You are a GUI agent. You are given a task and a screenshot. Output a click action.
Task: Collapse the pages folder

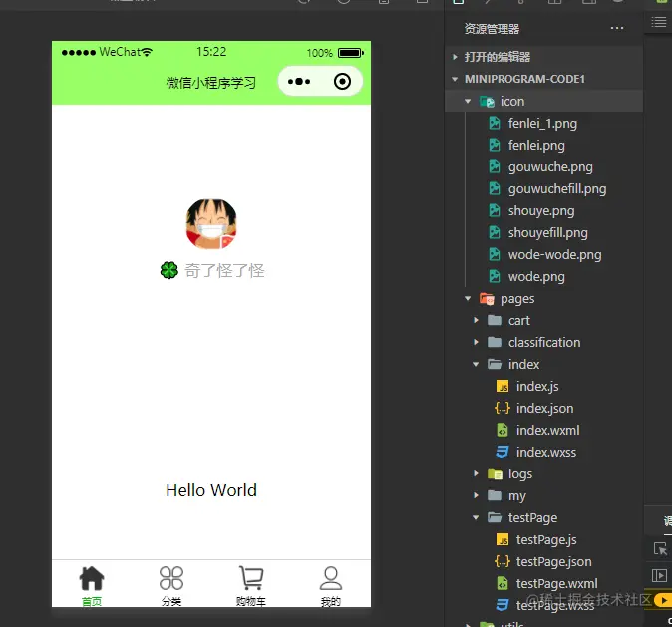click(x=468, y=298)
